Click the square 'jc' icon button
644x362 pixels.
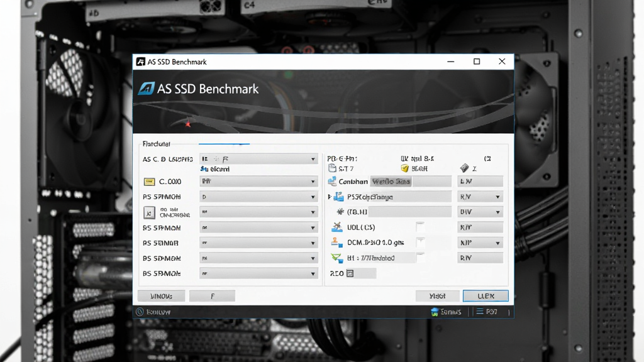click(148, 212)
